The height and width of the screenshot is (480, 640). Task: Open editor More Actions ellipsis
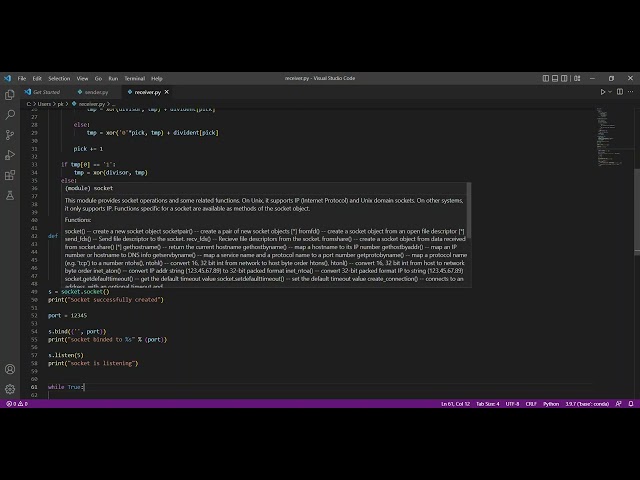(631, 92)
